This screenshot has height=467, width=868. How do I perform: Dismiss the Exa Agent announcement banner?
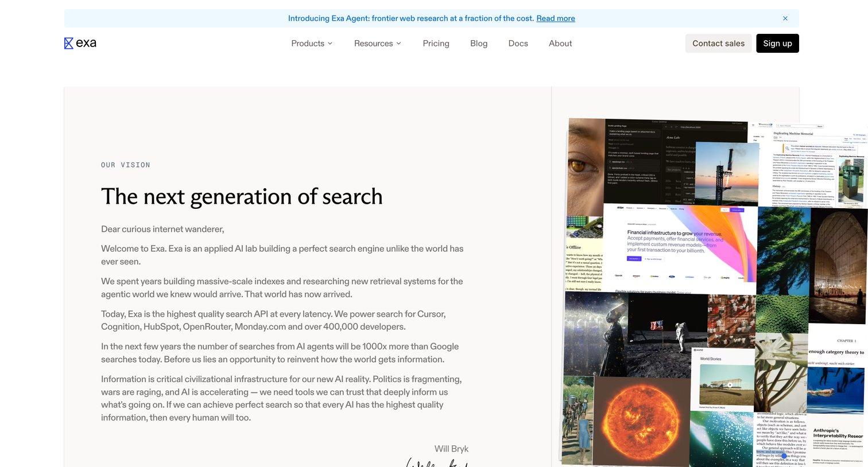click(785, 18)
